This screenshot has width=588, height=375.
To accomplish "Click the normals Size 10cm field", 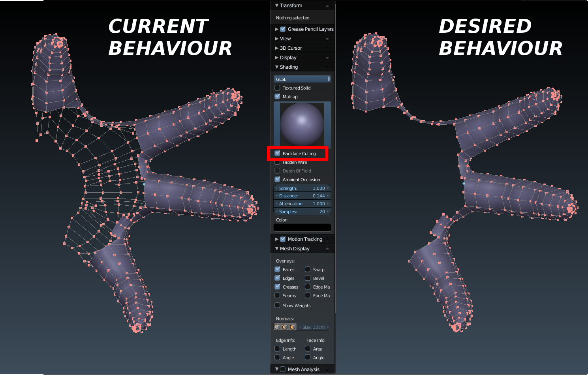I will pyautogui.click(x=314, y=327).
